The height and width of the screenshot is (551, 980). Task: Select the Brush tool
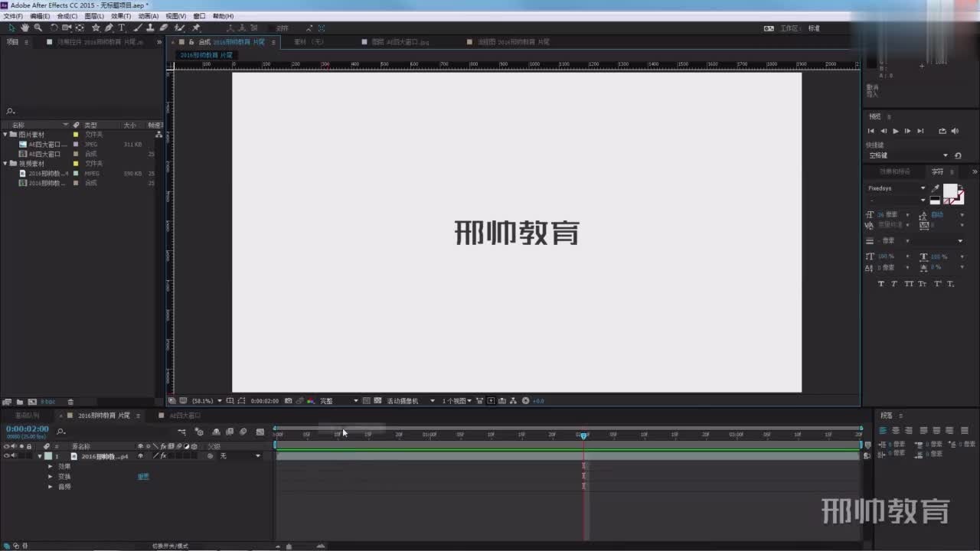pos(138,28)
